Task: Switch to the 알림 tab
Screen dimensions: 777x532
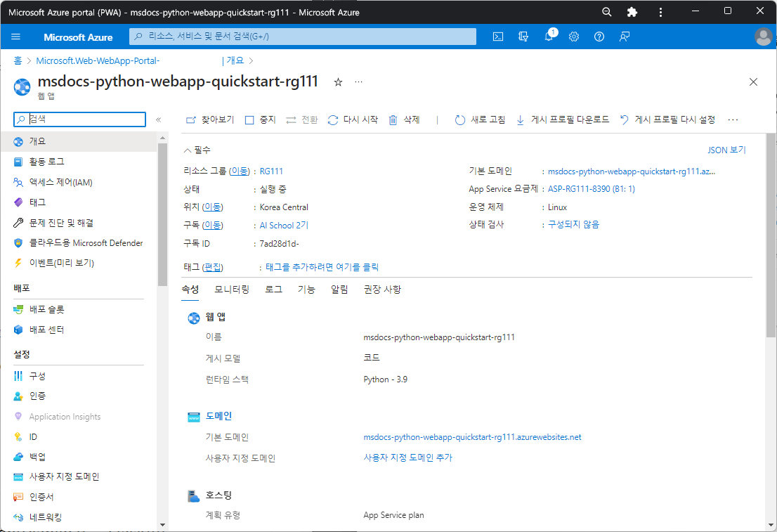Action: 339,289
